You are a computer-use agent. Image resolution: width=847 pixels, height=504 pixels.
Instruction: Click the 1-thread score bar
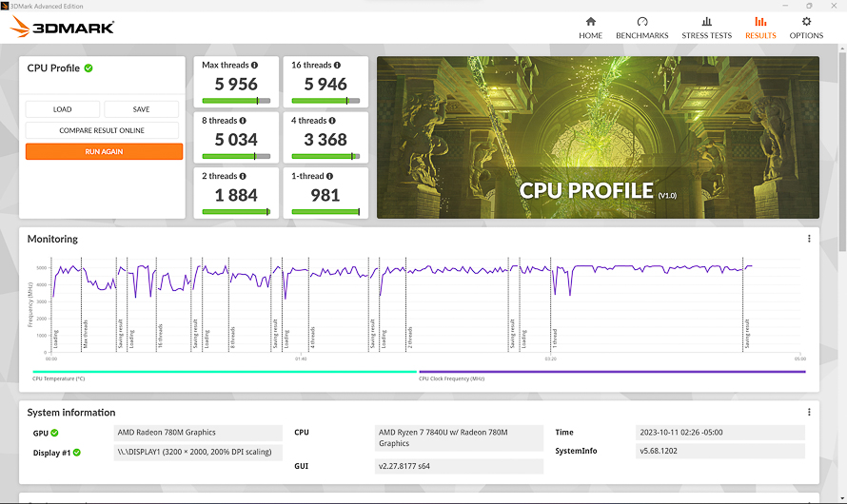coord(325,212)
